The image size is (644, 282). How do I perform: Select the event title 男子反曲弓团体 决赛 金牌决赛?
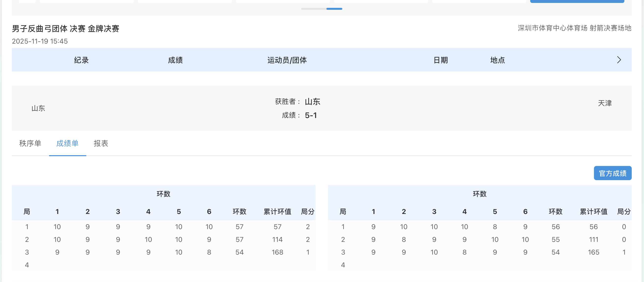click(66, 28)
